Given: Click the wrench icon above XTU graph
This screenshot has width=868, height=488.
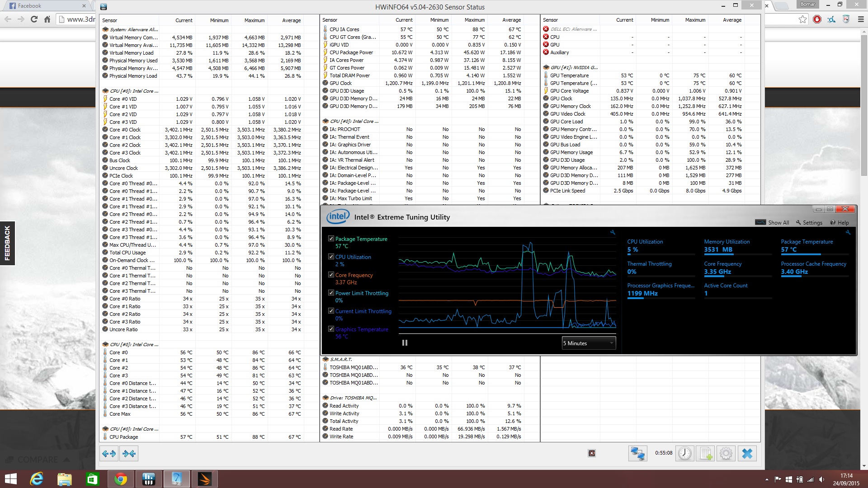Looking at the screenshot, I should (x=613, y=232).
